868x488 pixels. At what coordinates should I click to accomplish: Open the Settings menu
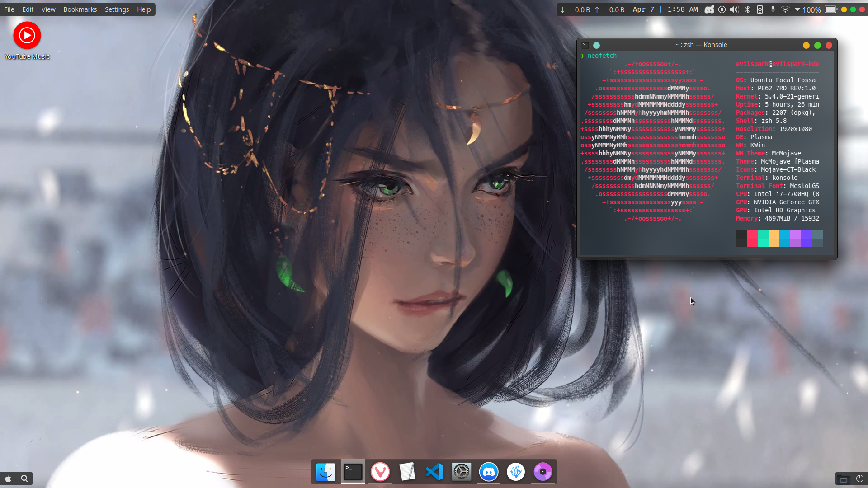(x=117, y=9)
